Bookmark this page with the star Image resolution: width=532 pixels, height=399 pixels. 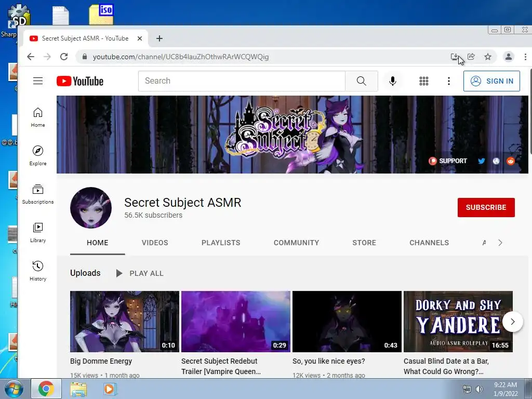pos(487,57)
